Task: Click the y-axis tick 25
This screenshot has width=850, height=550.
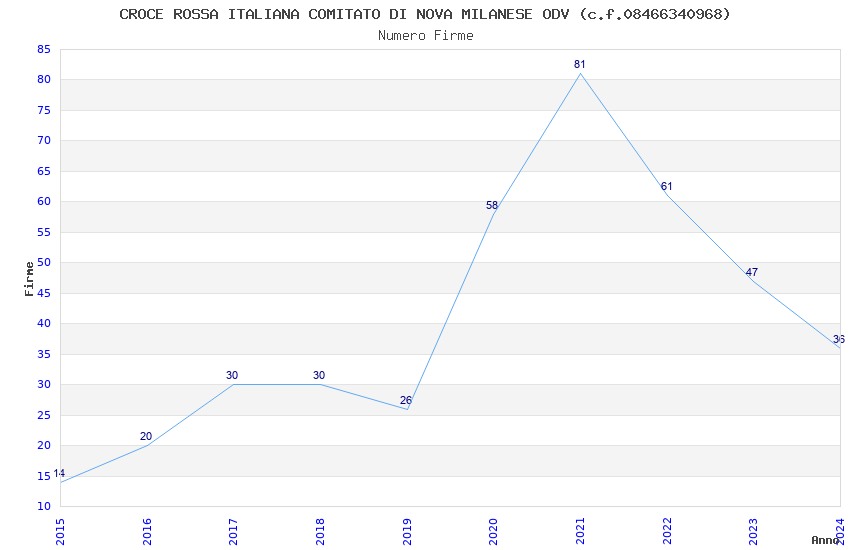Action: tap(44, 415)
